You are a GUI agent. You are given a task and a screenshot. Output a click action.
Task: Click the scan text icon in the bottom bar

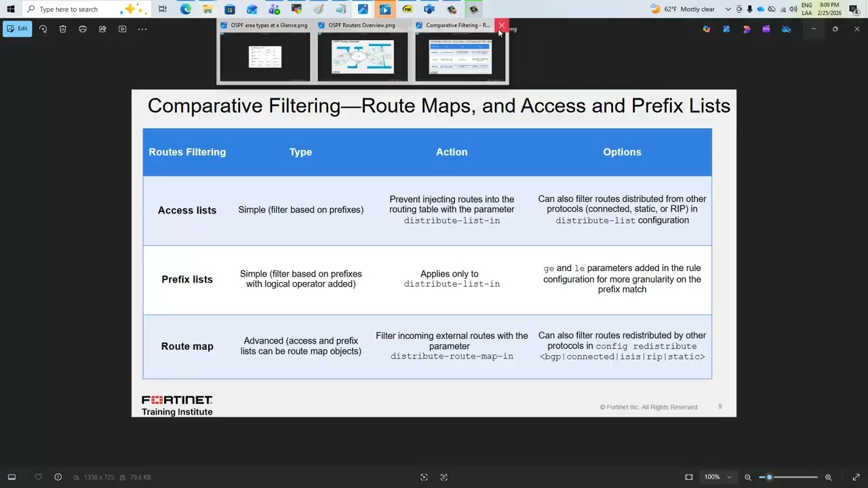click(x=444, y=477)
